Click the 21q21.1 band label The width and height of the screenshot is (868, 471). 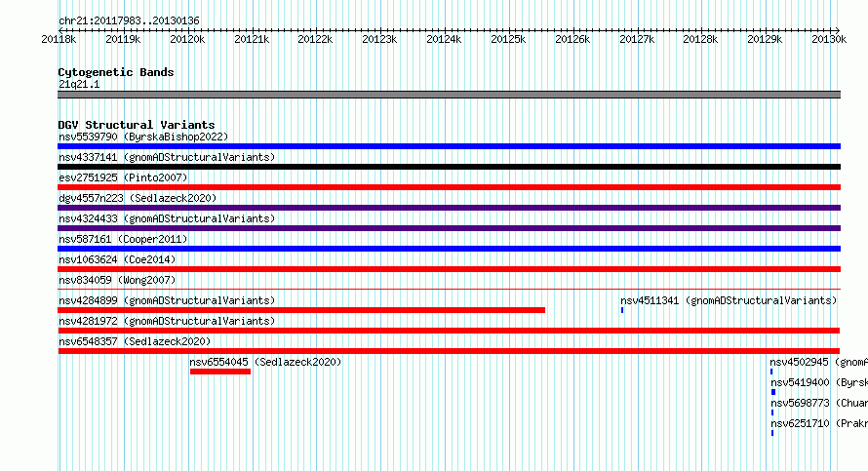click(x=79, y=84)
